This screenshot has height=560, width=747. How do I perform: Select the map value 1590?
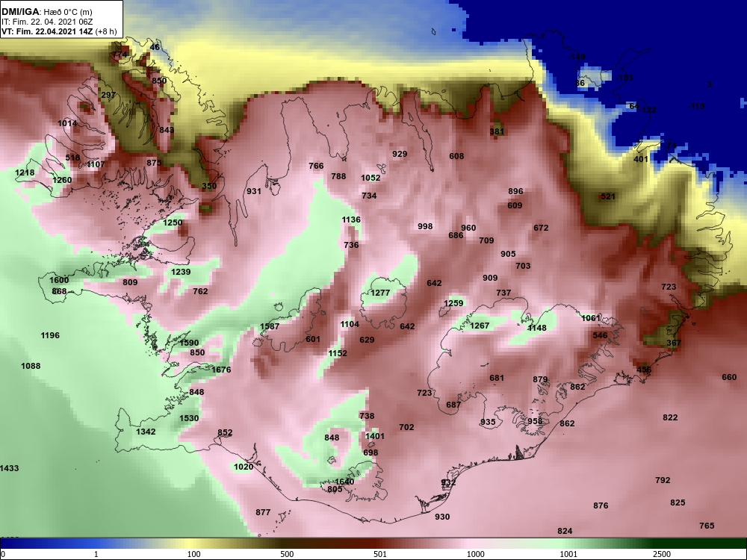click(189, 343)
